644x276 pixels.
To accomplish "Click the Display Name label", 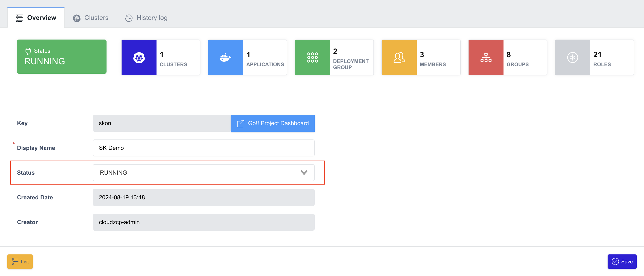I will (36, 148).
